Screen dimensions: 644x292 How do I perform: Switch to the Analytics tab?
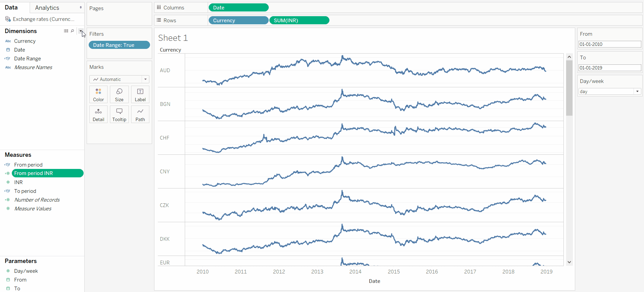47,7
